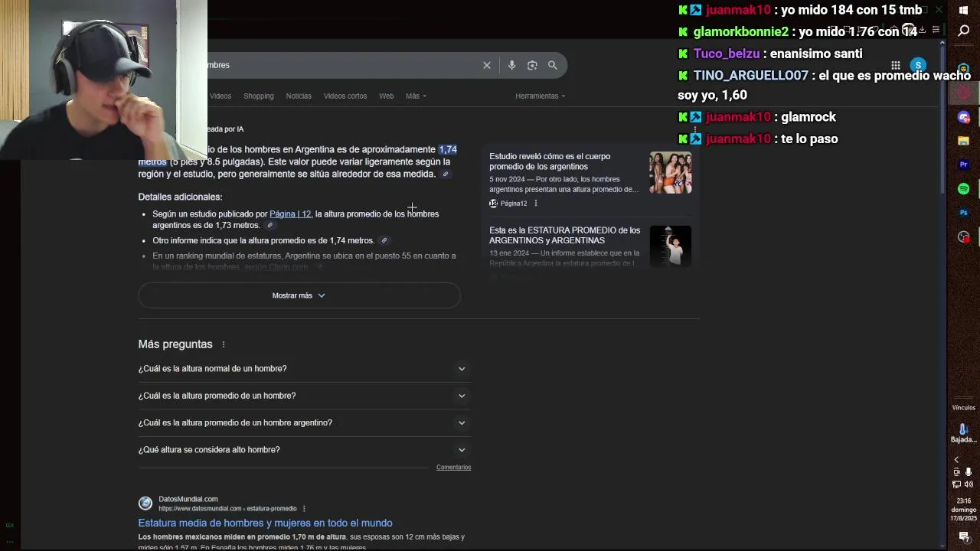Click source link icon after 1,73 metros
980x551 pixels.
[269, 226]
